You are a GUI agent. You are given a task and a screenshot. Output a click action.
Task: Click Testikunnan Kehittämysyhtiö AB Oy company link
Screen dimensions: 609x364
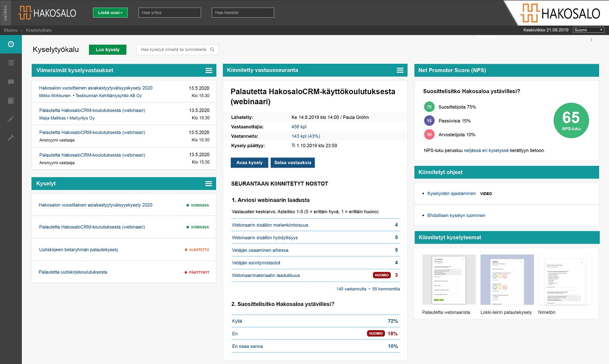tap(109, 96)
